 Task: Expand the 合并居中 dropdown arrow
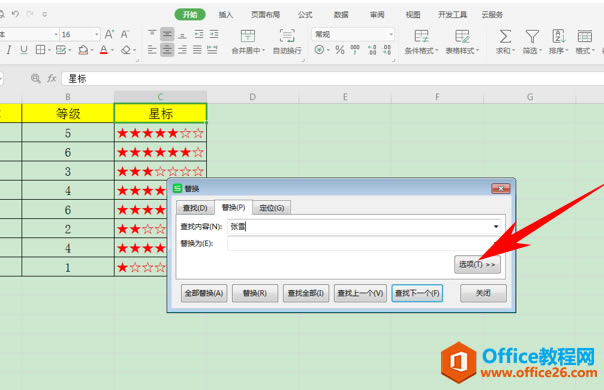[x=264, y=50]
